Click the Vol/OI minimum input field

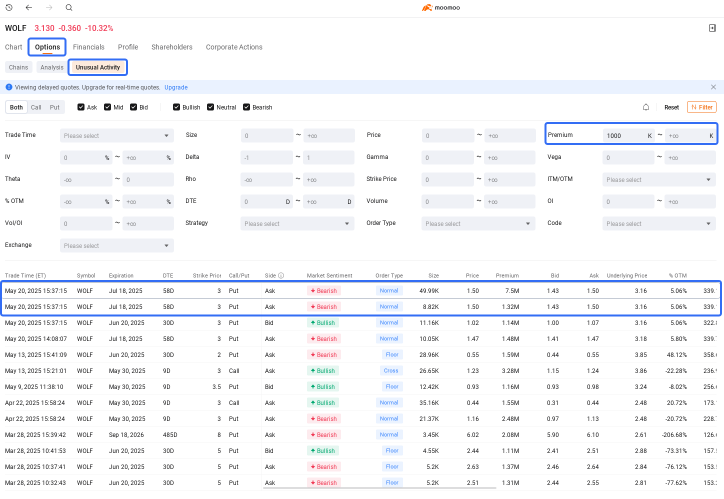(x=86, y=223)
